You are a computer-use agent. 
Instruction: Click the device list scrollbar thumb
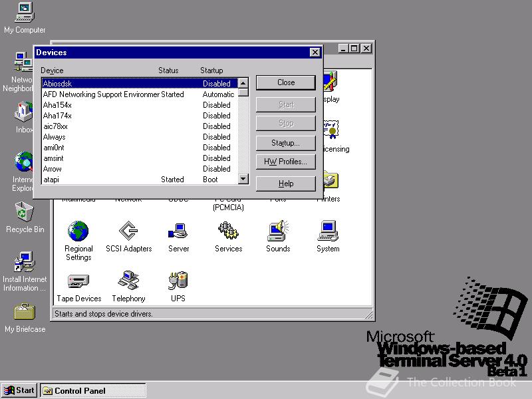243,92
